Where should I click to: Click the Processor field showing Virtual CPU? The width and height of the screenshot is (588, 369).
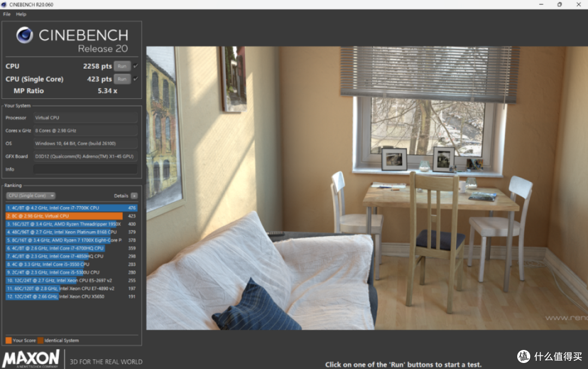[x=85, y=118]
